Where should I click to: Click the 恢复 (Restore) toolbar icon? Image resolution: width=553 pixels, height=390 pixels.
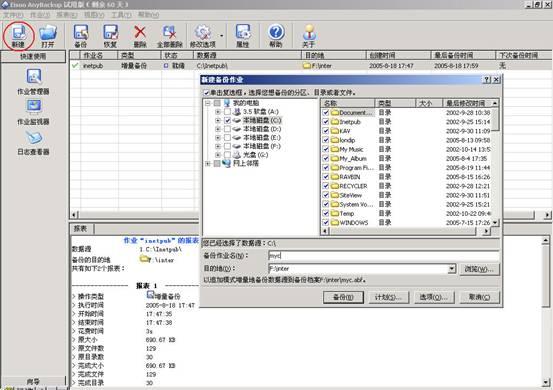[x=110, y=35]
